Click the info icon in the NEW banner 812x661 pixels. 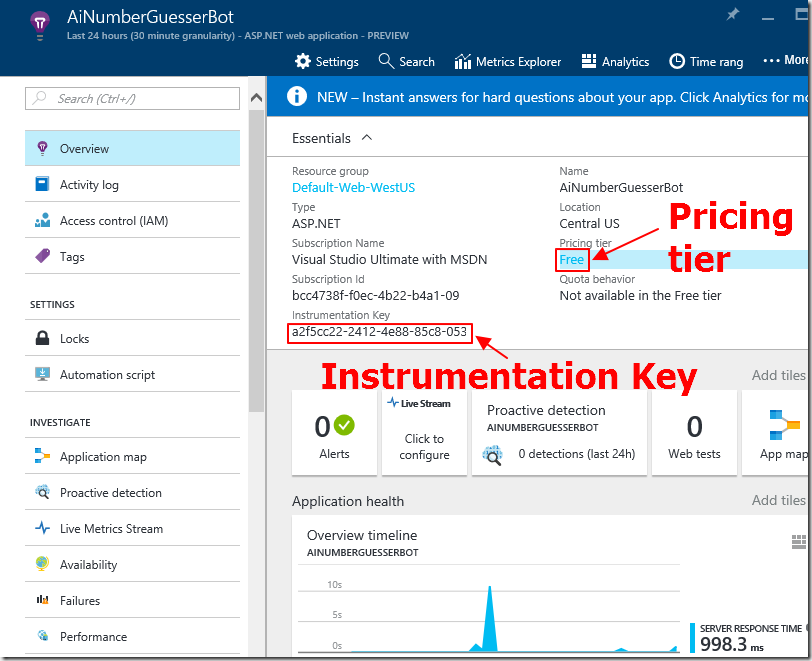click(297, 96)
